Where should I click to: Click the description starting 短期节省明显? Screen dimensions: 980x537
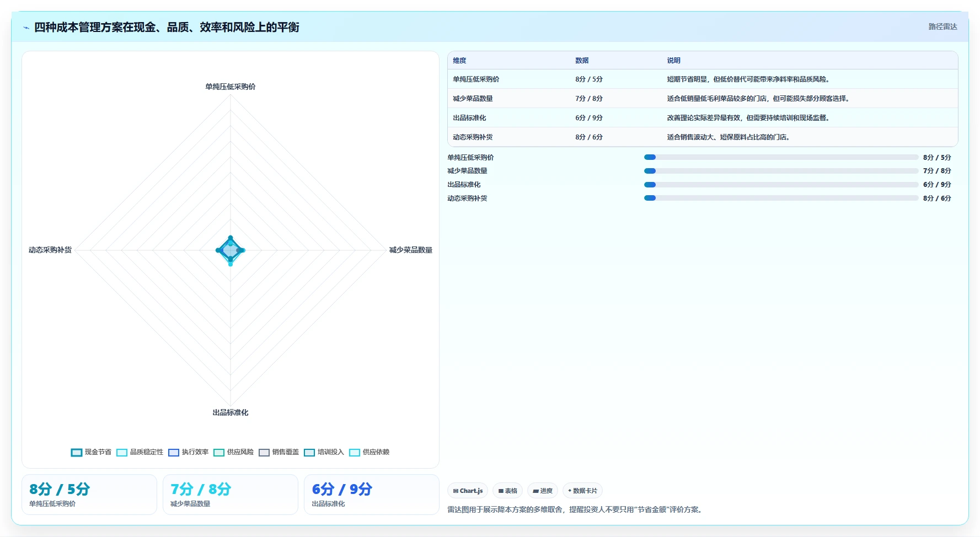click(x=749, y=79)
